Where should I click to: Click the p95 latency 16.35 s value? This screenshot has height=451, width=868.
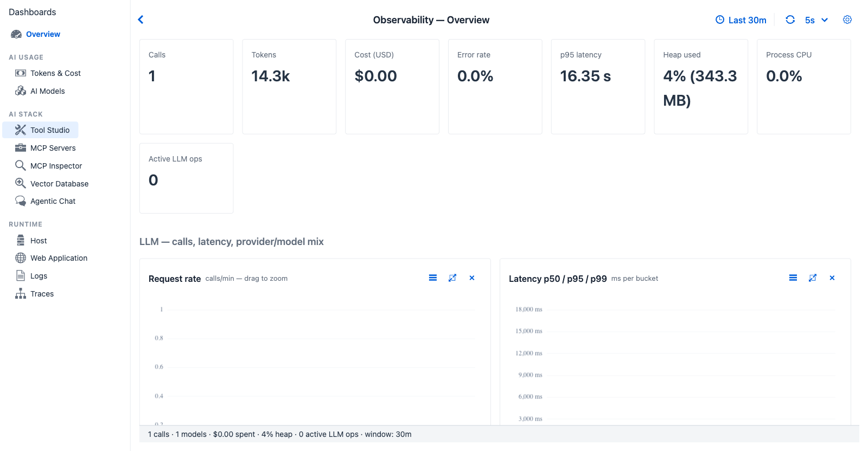(586, 76)
